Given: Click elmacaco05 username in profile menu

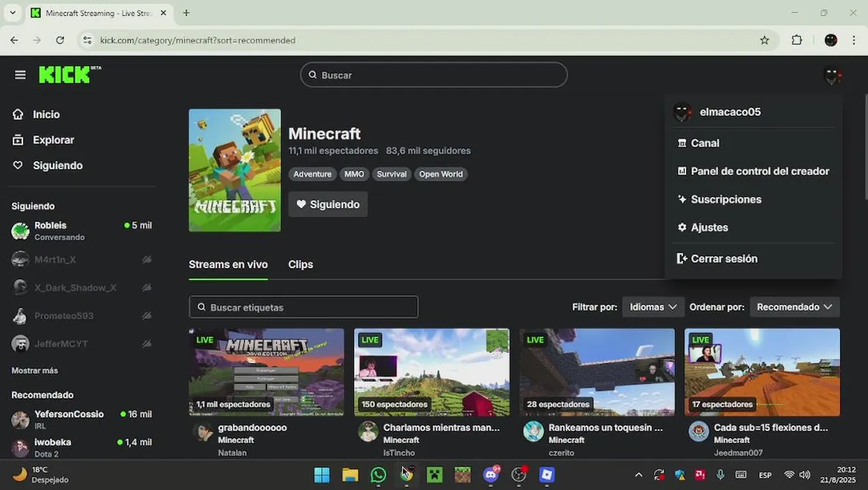Looking at the screenshot, I should coord(730,112).
